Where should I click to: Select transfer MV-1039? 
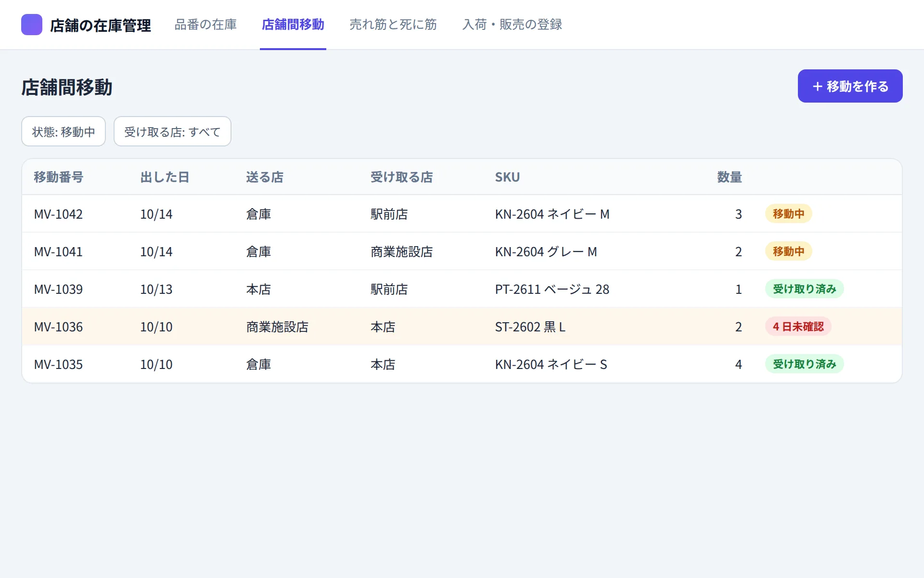point(462,289)
